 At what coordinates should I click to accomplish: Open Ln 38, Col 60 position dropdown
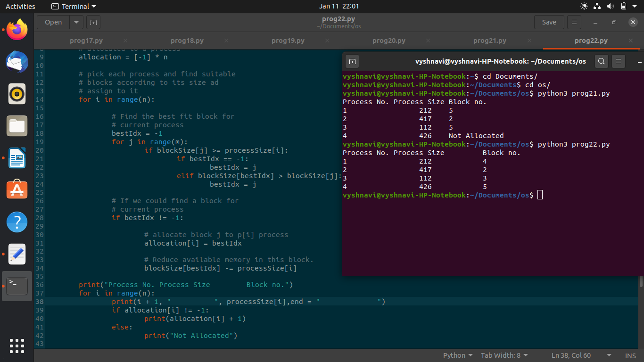tap(581, 355)
